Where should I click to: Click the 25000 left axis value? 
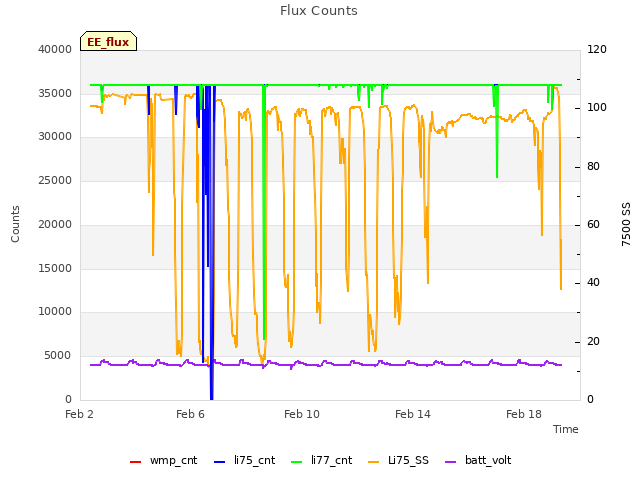point(55,180)
